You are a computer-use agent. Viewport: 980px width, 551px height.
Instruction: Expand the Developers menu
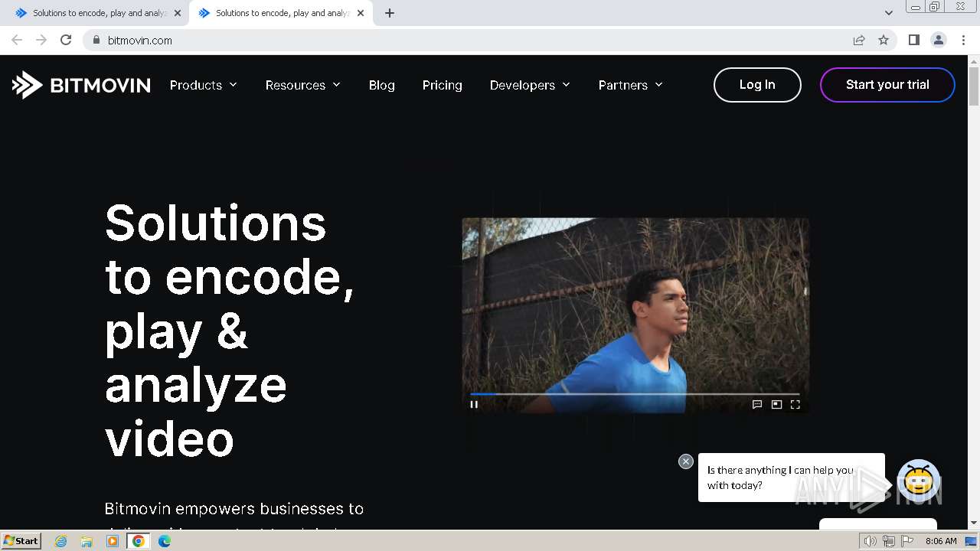click(x=531, y=85)
